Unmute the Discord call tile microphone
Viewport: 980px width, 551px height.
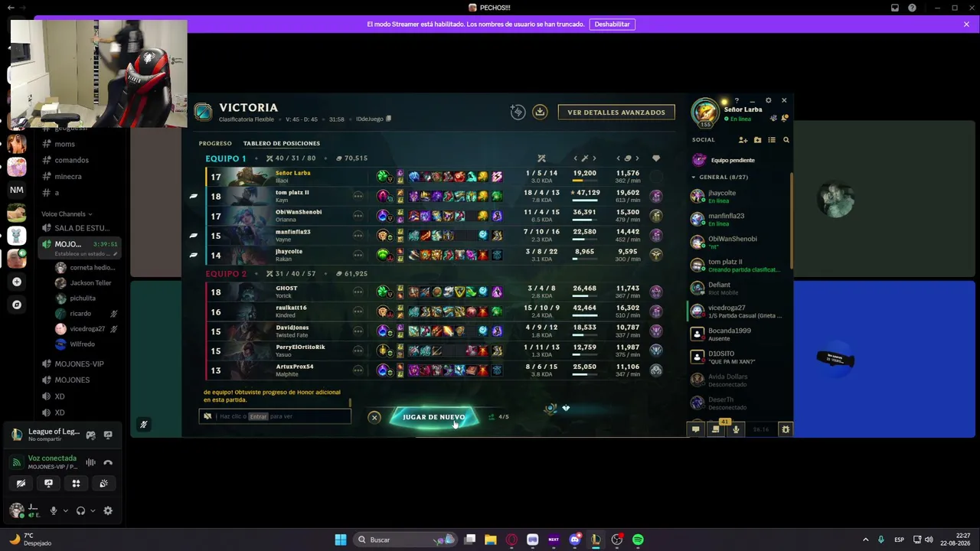point(143,424)
